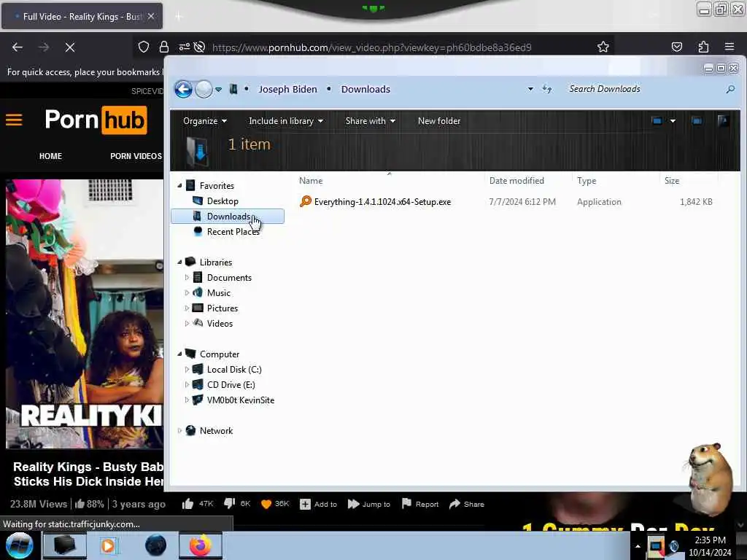Viewport: 747px width, 560px height.
Task: Collapse the Favorites group
Action: click(x=179, y=186)
